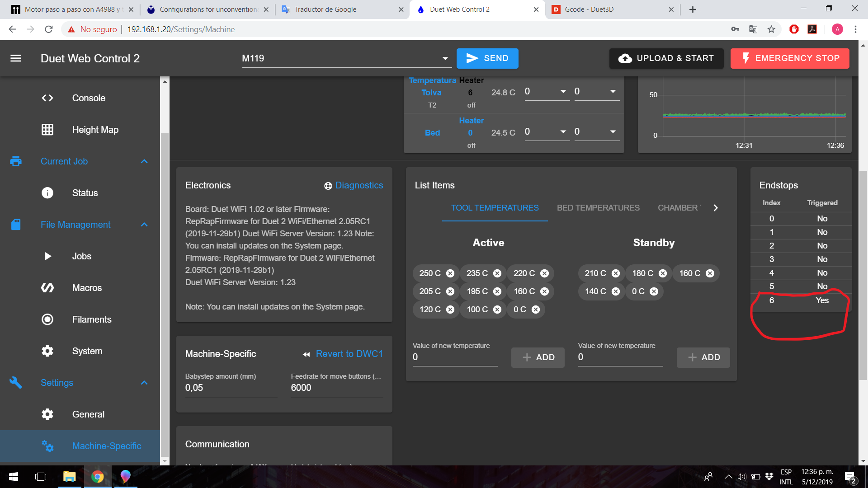868x488 pixels.
Task: Open Bed active temperature dropdown
Action: click(x=563, y=132)
